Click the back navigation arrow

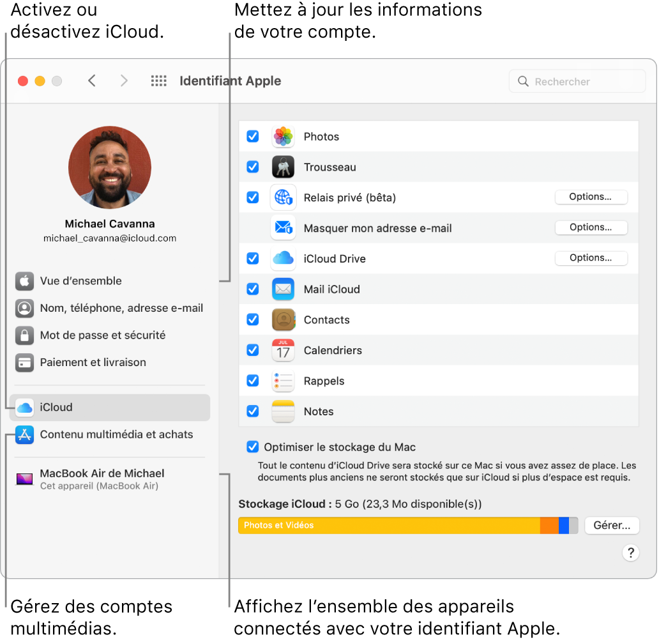pos(92,80)
